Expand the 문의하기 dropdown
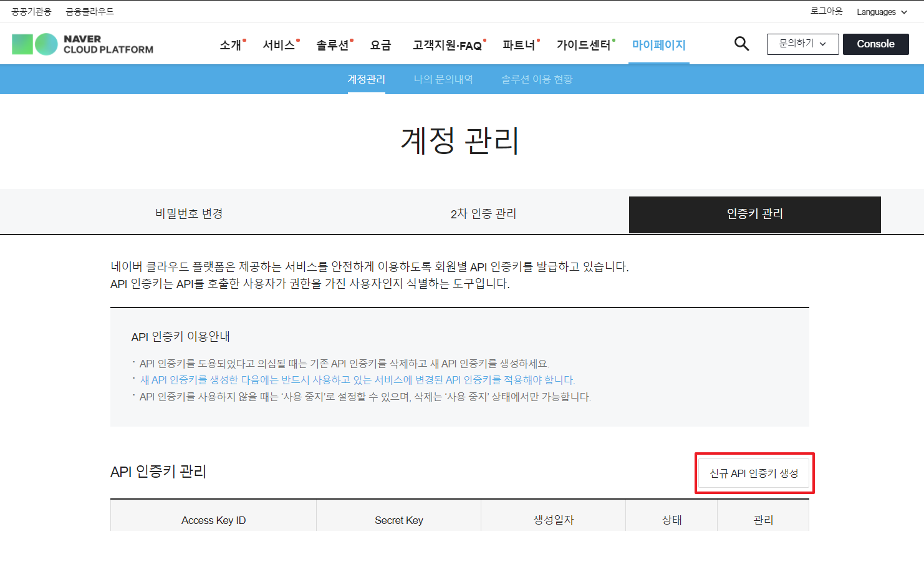 pyautogui.click(x=802, y=44)
